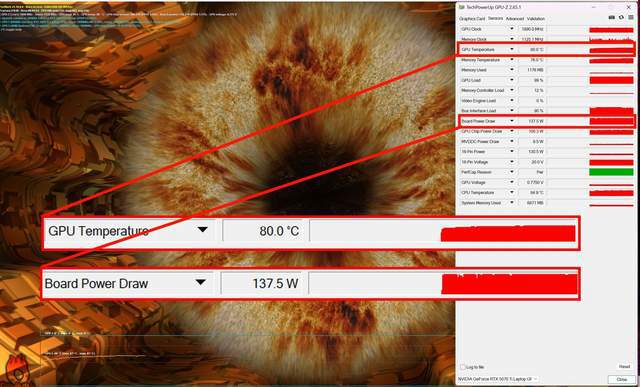Expand the GPU Load sensor dropdown arrow
This screenshot has width=640, height=387.
tap(512, 80)
